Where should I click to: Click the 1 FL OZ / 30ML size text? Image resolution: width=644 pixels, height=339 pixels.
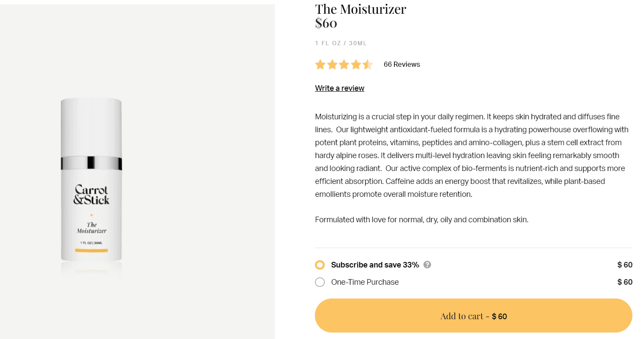[x=341, y=43]
